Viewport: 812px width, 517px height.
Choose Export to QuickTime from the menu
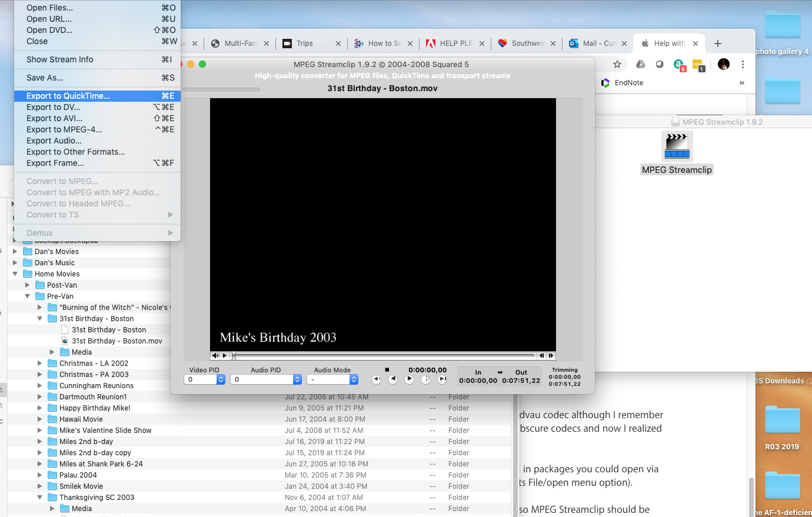(97, 96)
